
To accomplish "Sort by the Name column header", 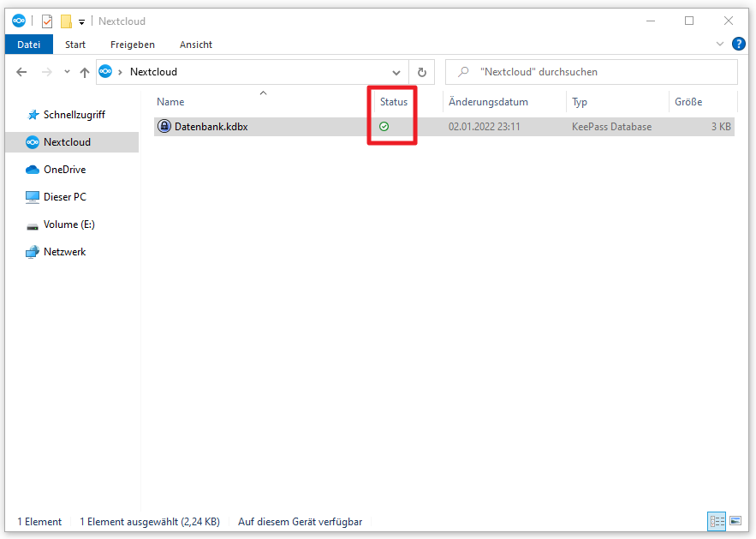I will [x=170, y=102].
